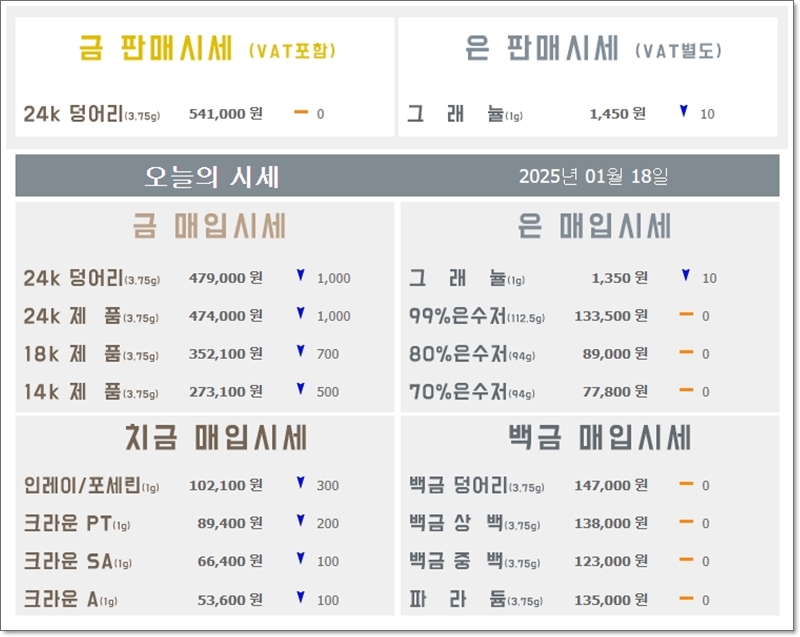Click the down arrow beside 그래뉼 1,350원 buy price
Screen dimensions: 800x637
point(686,275)
